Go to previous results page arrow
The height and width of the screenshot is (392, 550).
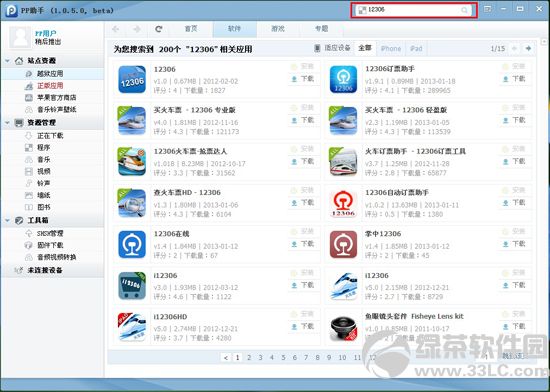[x=514, y=48]
